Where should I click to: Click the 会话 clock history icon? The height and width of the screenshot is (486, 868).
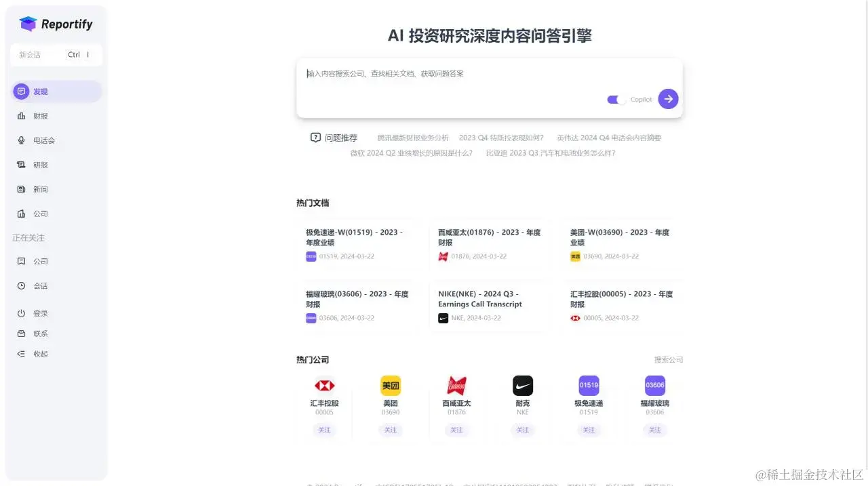[21, 285]
